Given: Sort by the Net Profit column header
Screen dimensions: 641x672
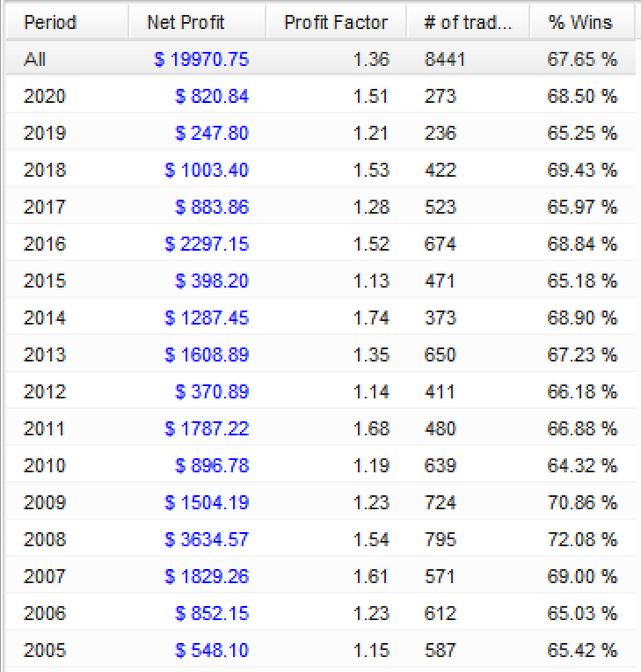Looking at the screenshot, I should click(x=186, y=22).
